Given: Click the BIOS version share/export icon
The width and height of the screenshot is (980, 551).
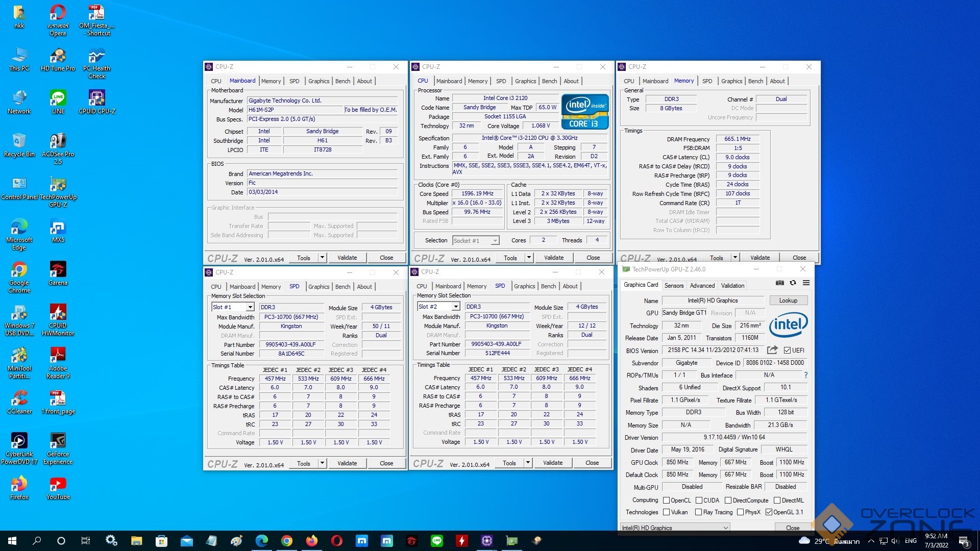Looking at the screenshot, I should [772, 350].
